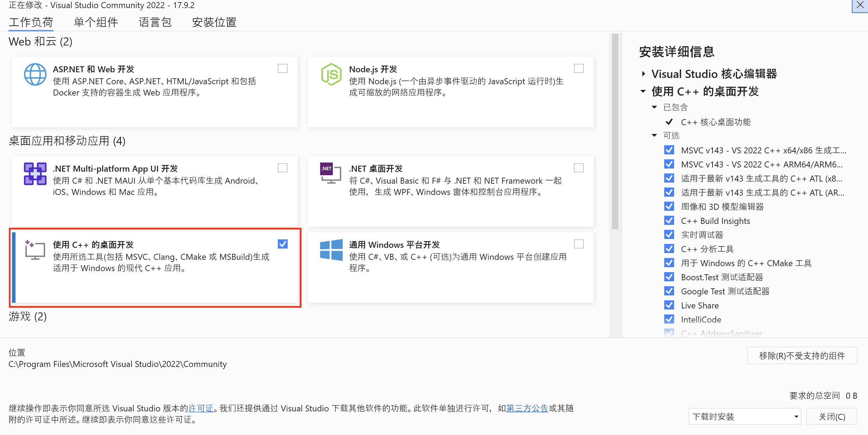Click the Node.js green hexagon icon

pos(331,74)
